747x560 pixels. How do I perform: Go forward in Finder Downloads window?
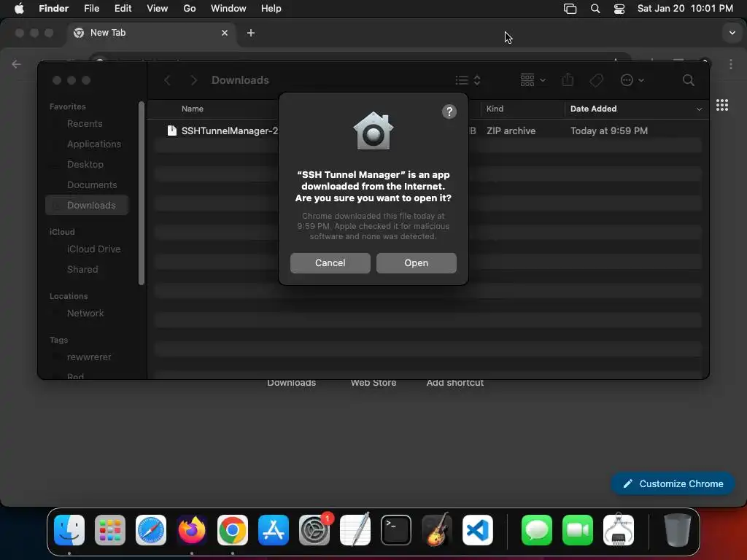193,80
